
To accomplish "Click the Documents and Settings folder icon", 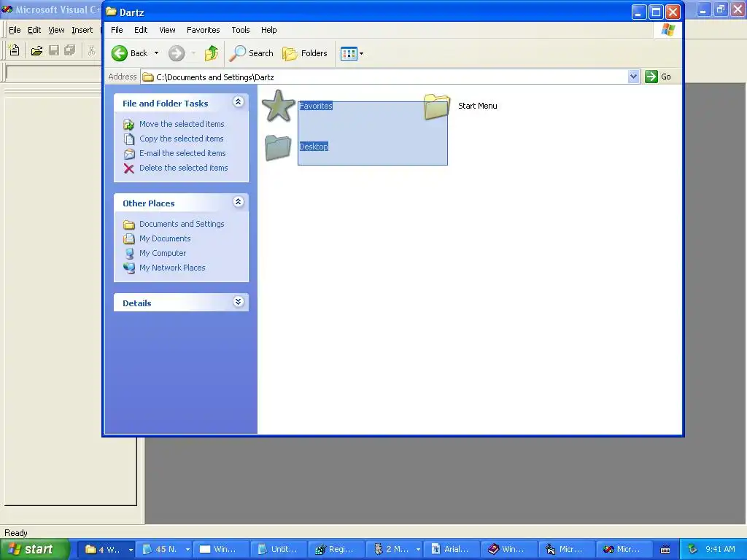I will click(x=128, y=225).
